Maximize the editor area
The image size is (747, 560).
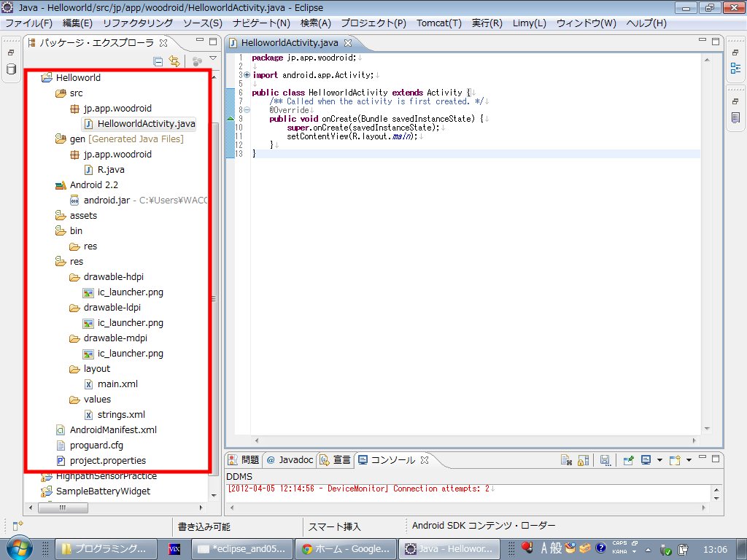pos(715,42)
